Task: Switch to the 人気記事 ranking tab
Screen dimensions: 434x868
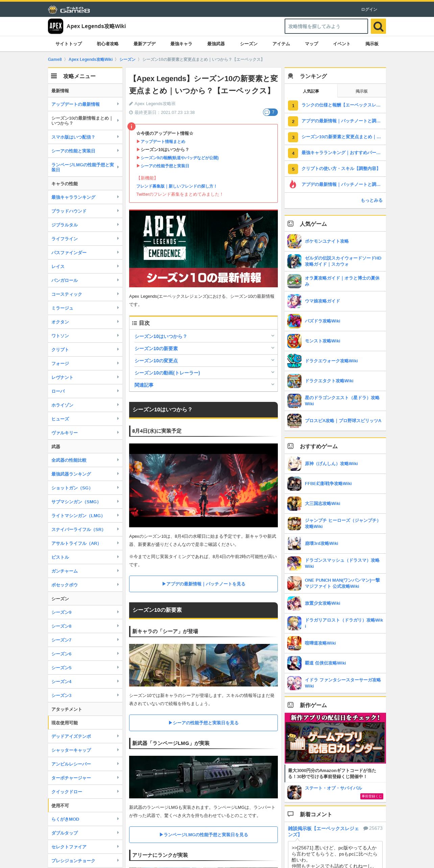Action: [311, 91]
